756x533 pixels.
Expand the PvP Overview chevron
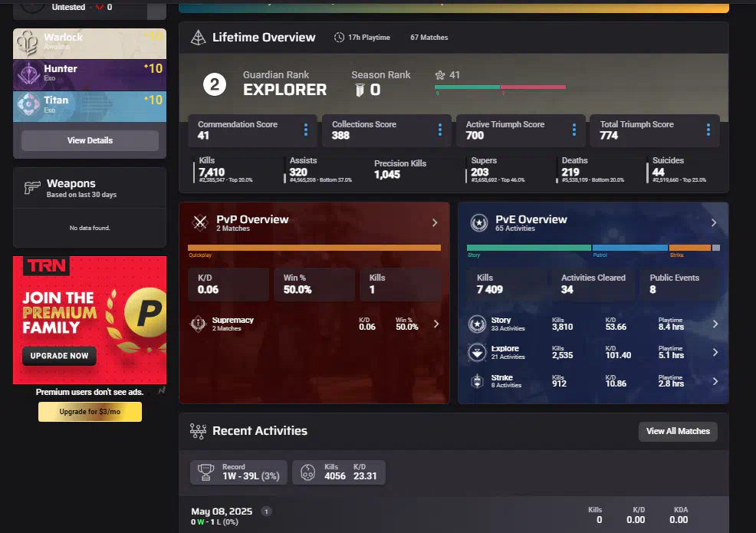click(435, 222)
